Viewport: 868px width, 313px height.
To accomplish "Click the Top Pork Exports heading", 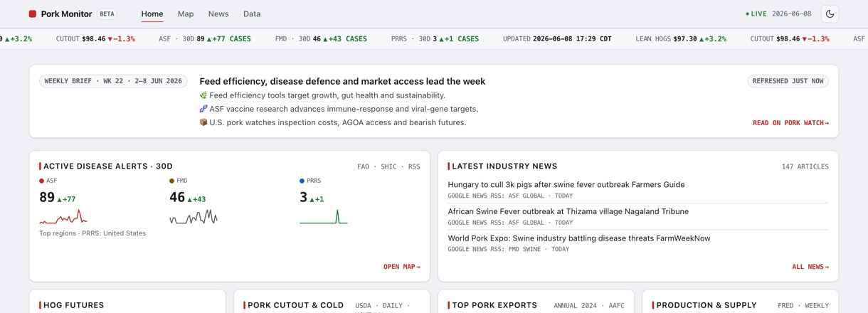I will pyautogui.click(x=494, y=305).
